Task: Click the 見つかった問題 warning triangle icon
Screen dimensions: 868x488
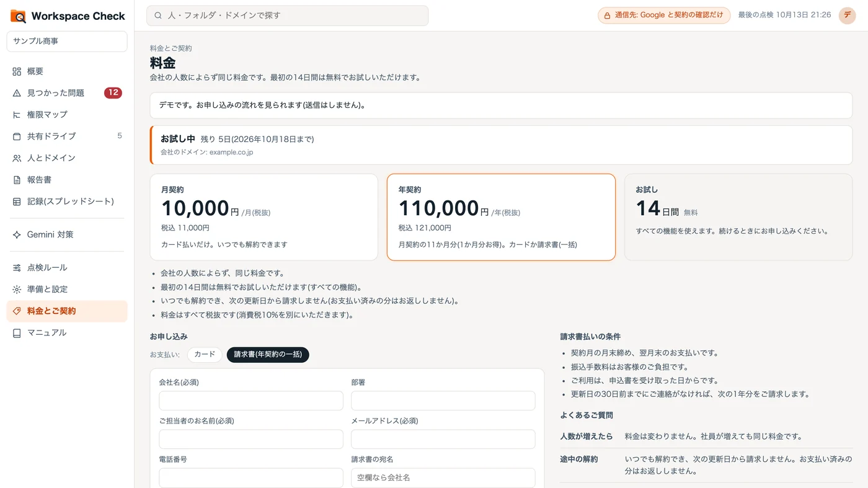Action: point(17,93)
